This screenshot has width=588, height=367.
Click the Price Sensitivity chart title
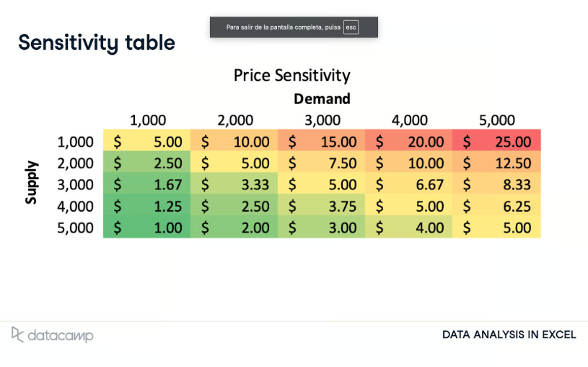coord(291,75)
